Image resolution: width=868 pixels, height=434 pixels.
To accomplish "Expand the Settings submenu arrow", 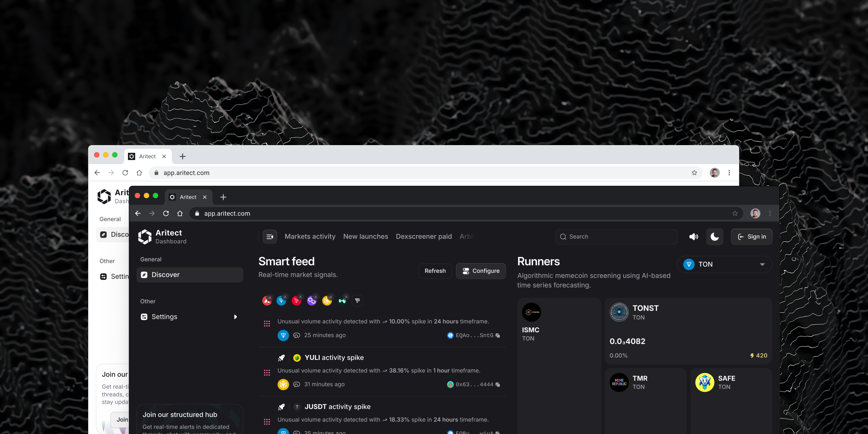I will coord(235,317).
